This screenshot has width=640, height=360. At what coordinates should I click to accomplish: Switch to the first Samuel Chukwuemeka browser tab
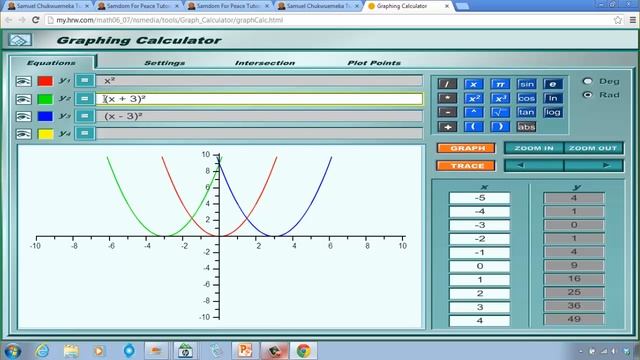48,6
